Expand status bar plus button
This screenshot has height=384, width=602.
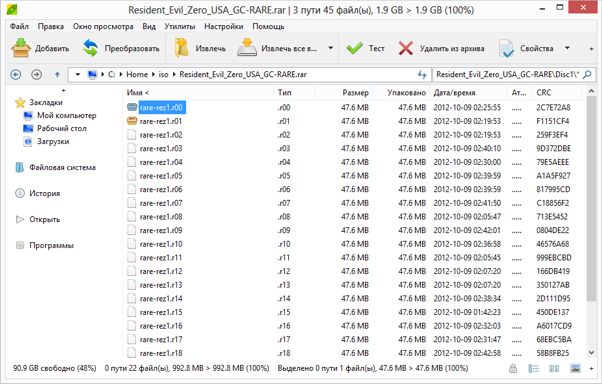[x=591, y=369]
